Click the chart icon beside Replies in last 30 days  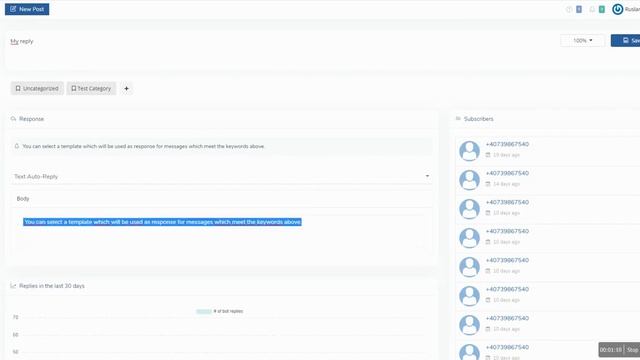(x=13, y=286)
